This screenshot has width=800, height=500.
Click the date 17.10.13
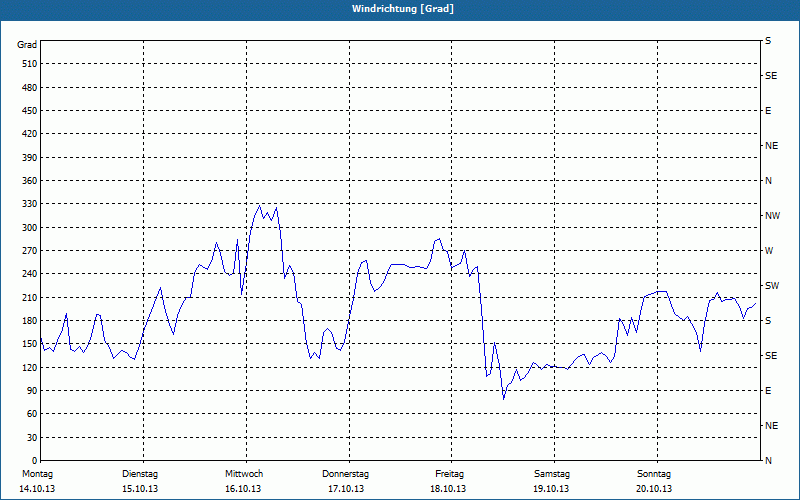tap(346, 489)
